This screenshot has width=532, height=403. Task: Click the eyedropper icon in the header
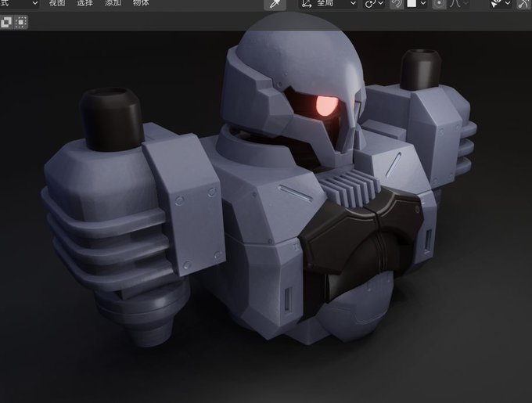pos(275,4)
